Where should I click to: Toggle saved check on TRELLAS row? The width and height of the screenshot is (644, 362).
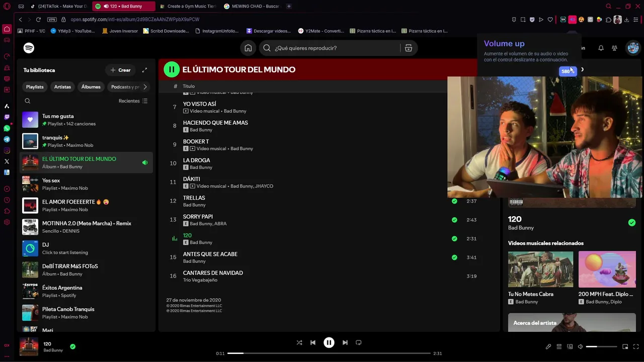click(x=454, y=201)
